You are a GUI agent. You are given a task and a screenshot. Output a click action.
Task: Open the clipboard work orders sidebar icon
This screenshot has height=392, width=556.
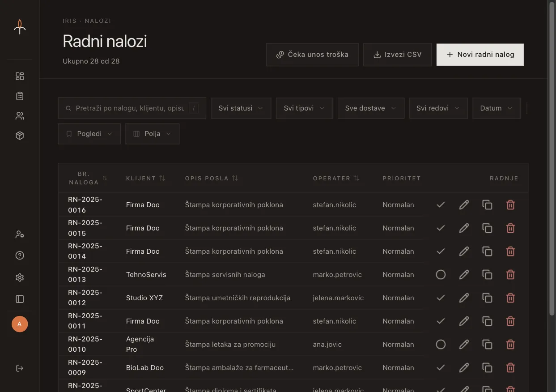[20, 96]
